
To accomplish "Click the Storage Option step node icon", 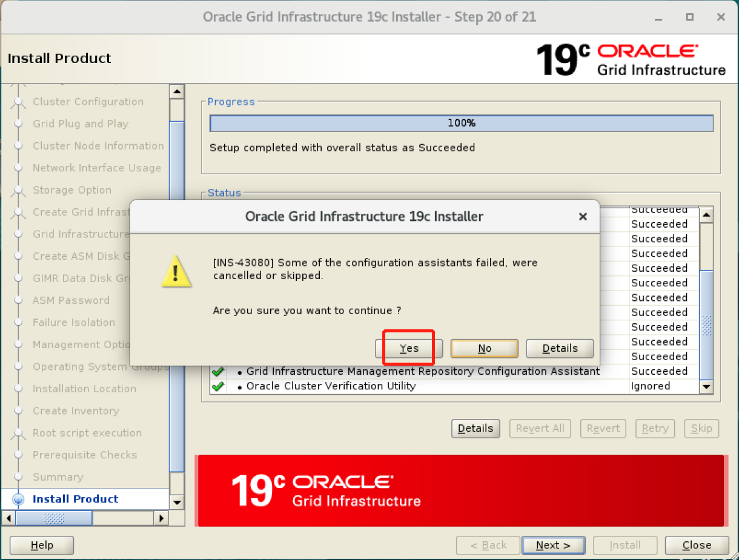I will coord(19,190).
